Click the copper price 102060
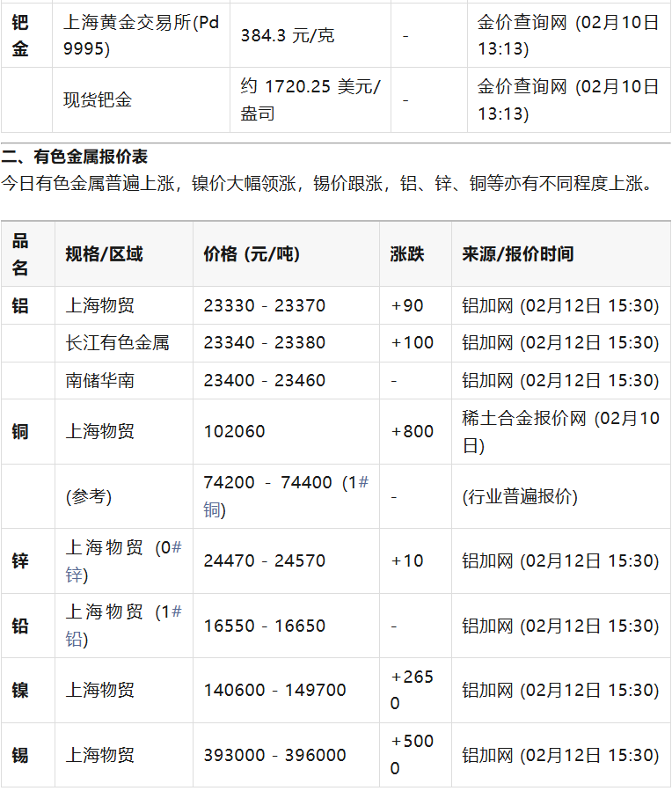Image resolution: width=672 pixels, height=791 pixels. coord(234,432)
